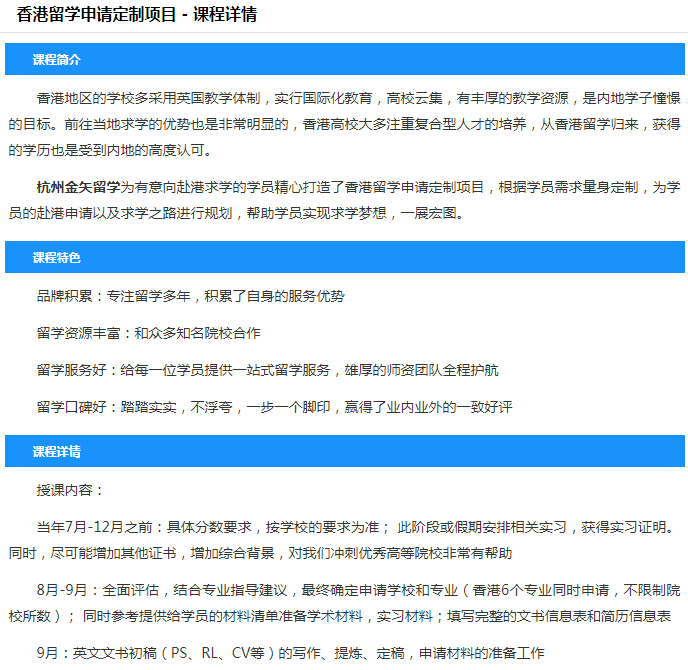Viewport: 688px width, 670px height.
Task: Click the intro paragraph starting 香港地区的学校
Action: pyautogui.click(x=345, y=124)
